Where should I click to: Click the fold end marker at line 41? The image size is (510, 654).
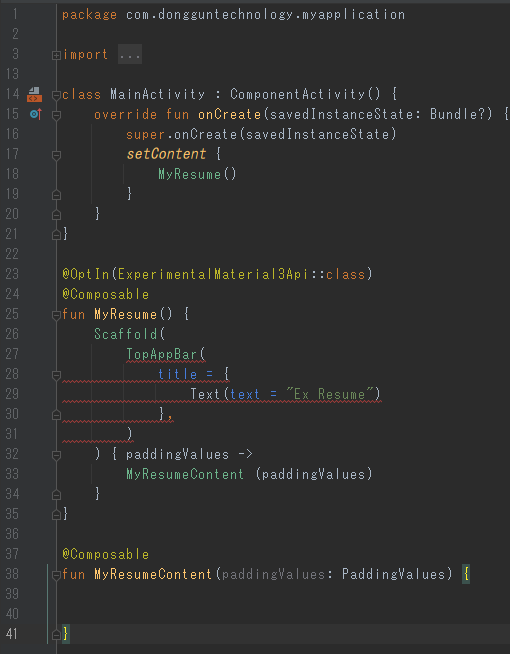pyautogui.click(x=56, y=635)
